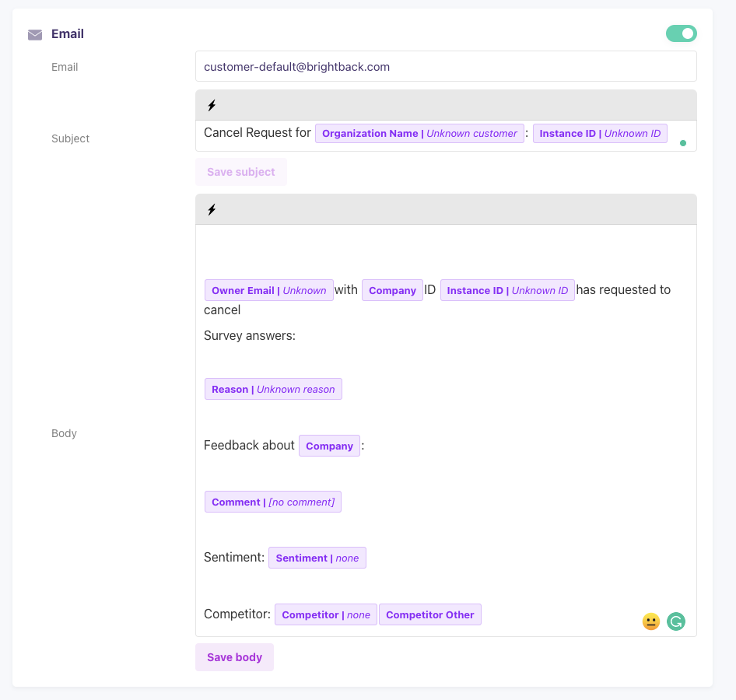
Task: Select the Competitor Other tag
Action: coord(429,615)
